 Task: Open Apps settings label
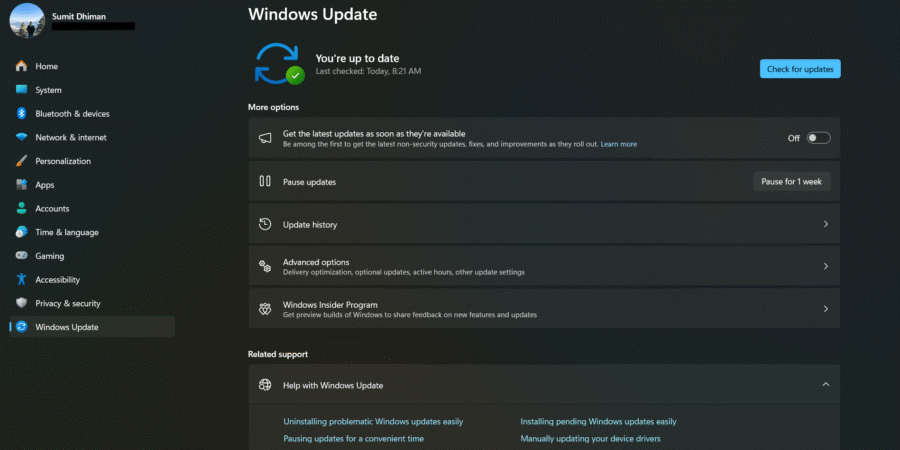(x=45, y=185)
